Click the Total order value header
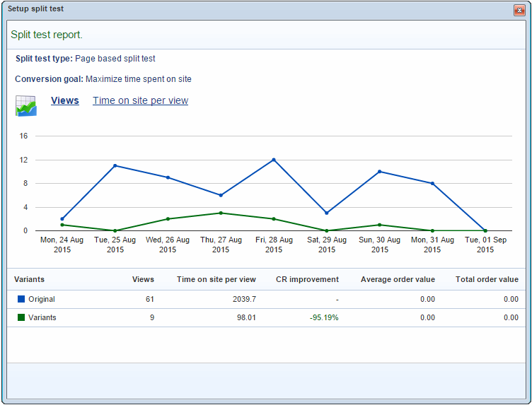Screen dimensions: 532x405 point(487,279)
